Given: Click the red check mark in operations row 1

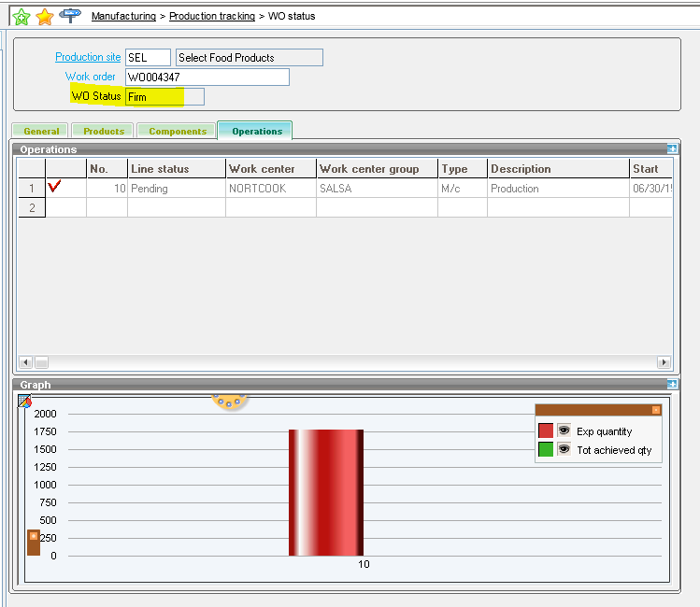Looking at the screenshot, I should [x=54, y=187].
